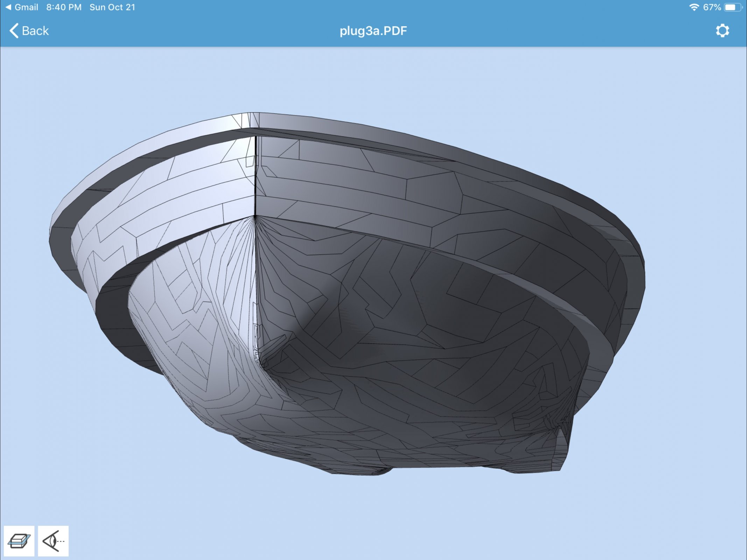Tap the Sun Oct 21 date

coord(112,7)
